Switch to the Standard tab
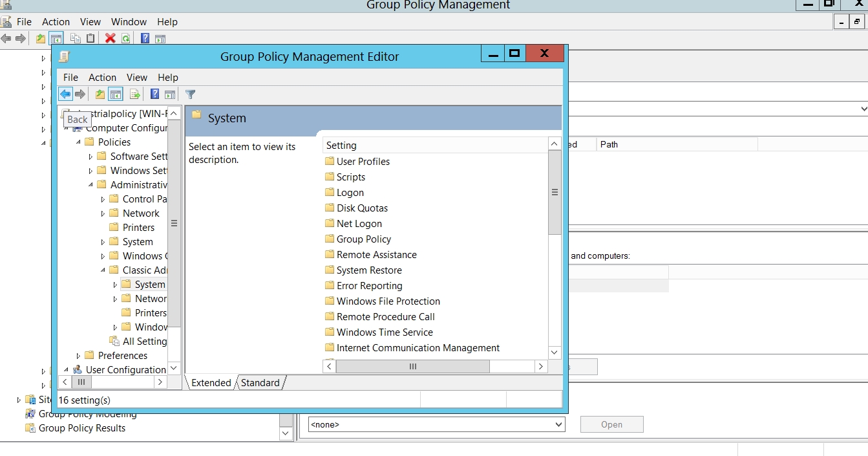Screen dimensions: 868x456 tap(260, 383)
